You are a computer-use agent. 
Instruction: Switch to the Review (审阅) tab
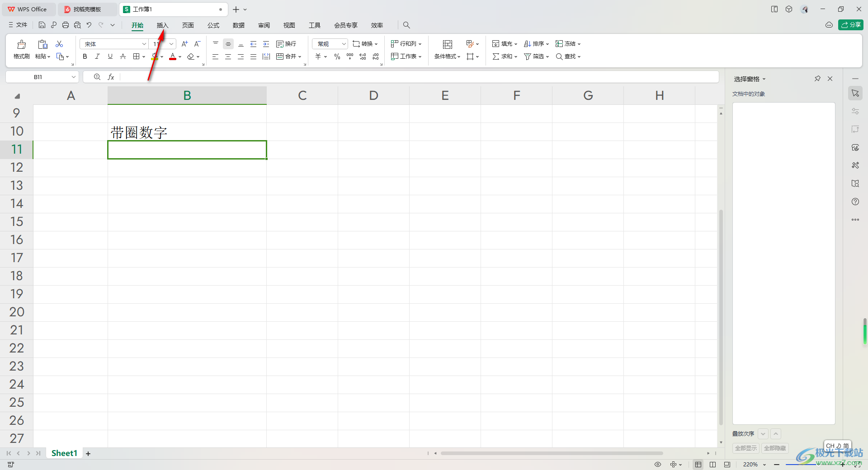tap(264, 25)
